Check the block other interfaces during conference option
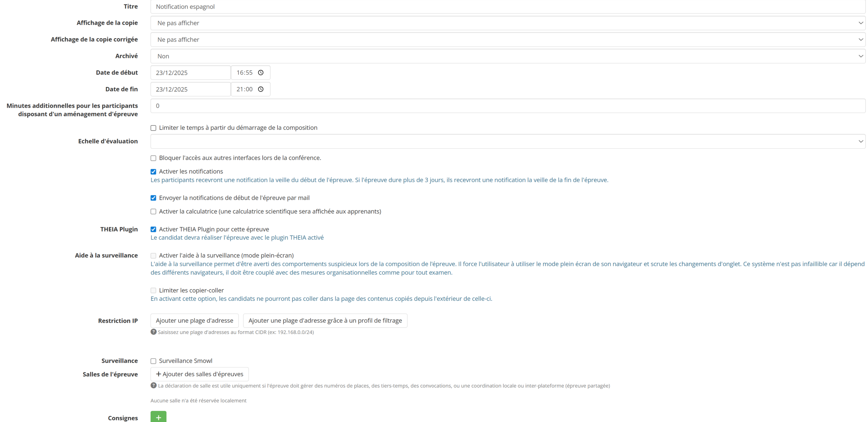 click(x=154, y=158)
